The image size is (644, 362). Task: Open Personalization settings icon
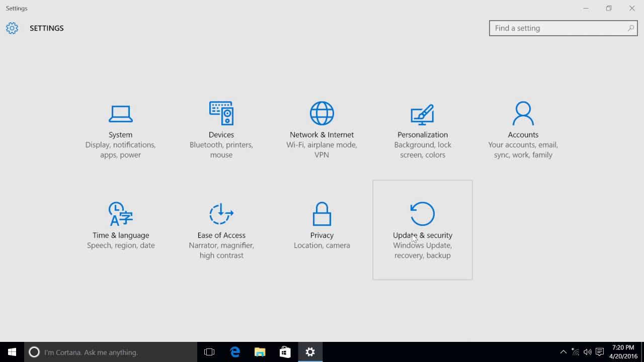tap(423, 114)
